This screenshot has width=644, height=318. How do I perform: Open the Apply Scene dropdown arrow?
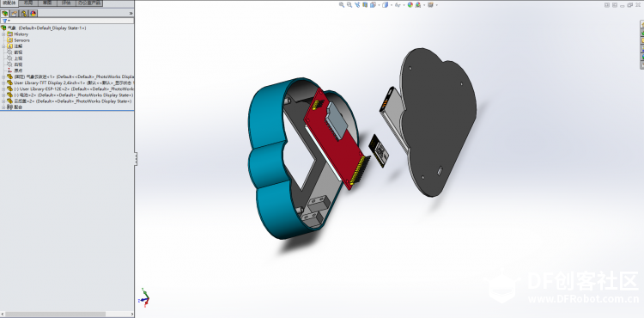coord(423,5)
